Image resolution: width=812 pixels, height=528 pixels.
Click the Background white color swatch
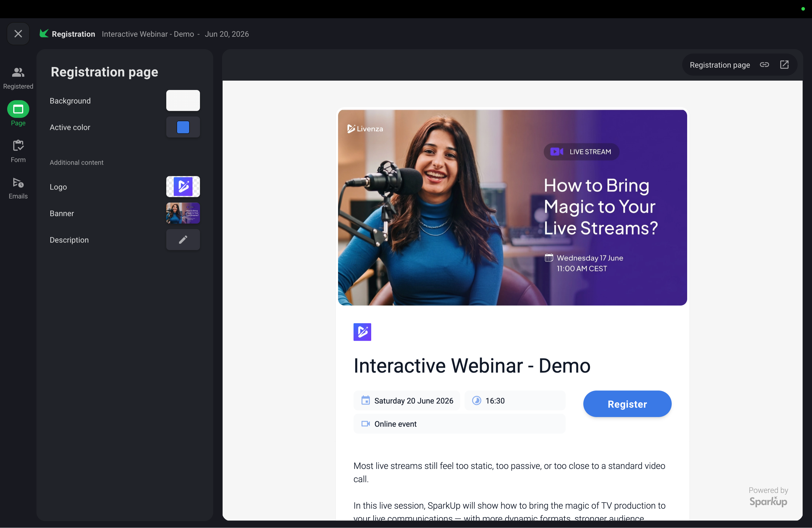pos(183,101)
